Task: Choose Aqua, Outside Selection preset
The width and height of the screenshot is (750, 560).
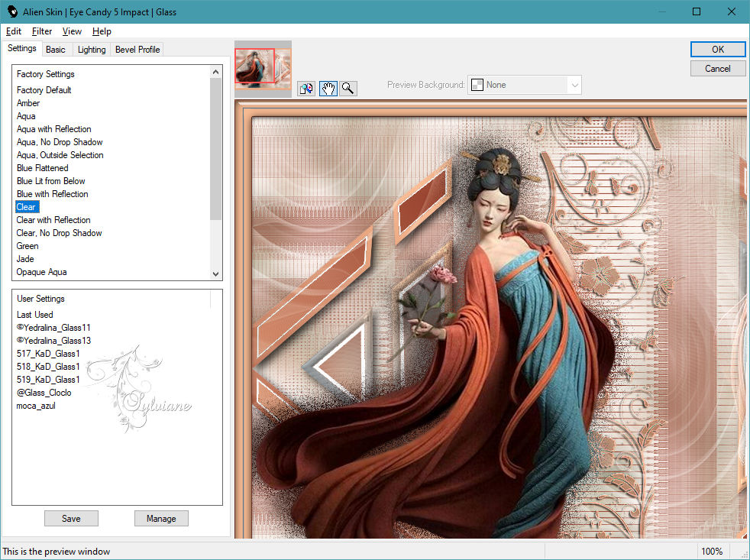Action: [60, 154]
